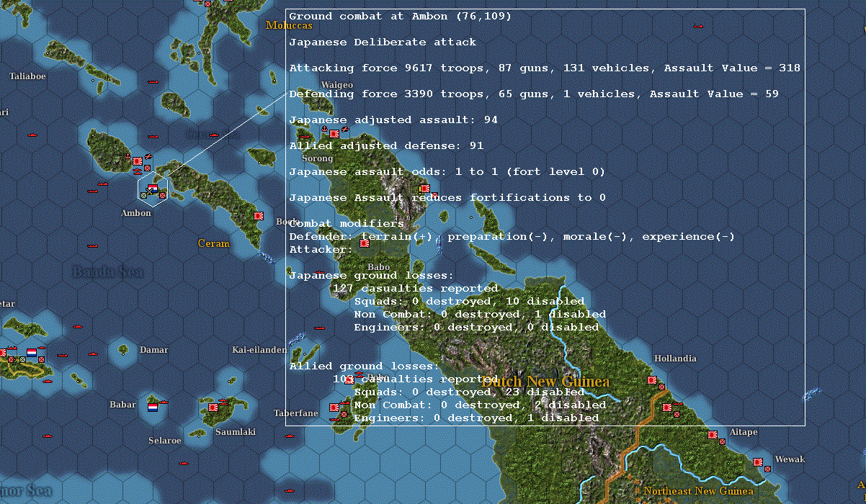
Task: Click the Japanese unit marker at Wewak
Action: coord(767,469)
